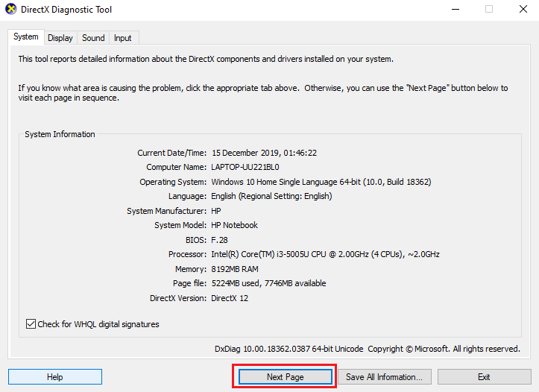539x392 pixels.
Task: Click the System Information group label
Action: [60, 134]
